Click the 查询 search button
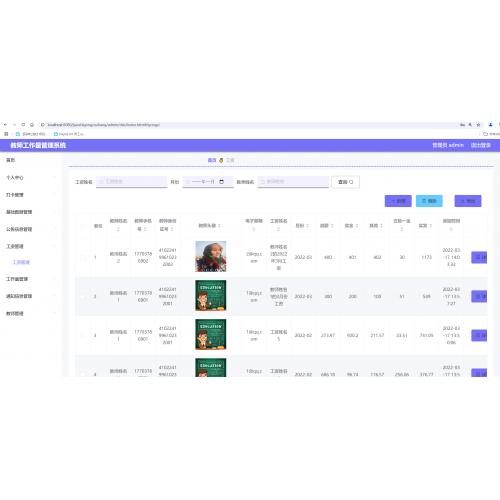 [345, 182]
